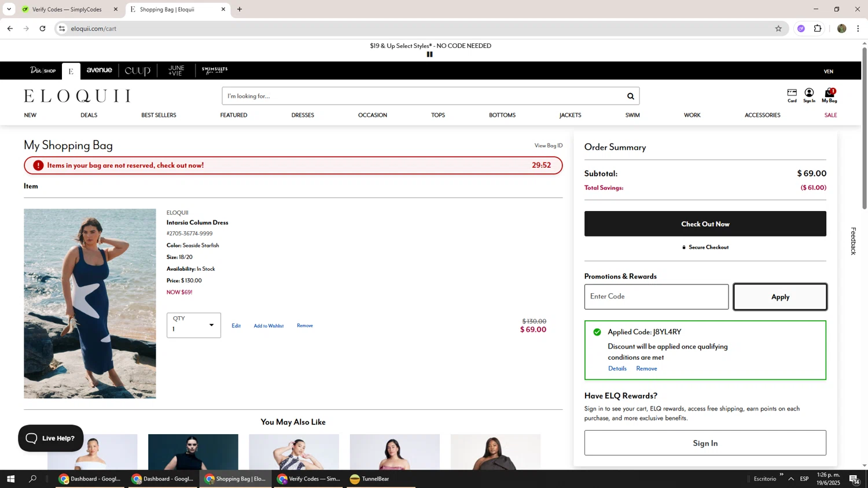Open the DEALS menu

pyautogui.click(x=89, y=115)
